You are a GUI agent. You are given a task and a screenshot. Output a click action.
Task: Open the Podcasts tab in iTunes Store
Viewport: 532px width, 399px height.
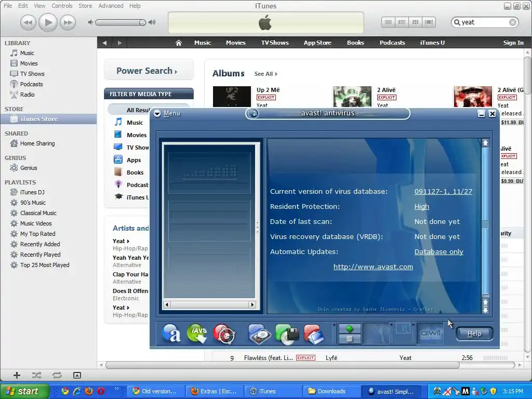[x=392, y=43]
